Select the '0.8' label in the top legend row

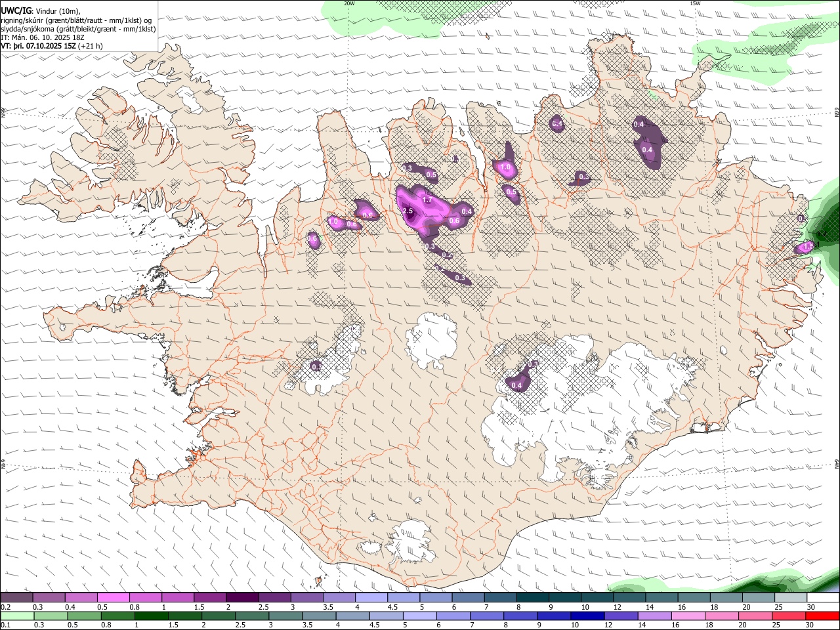pyautogui.click(x=135, y=607)
